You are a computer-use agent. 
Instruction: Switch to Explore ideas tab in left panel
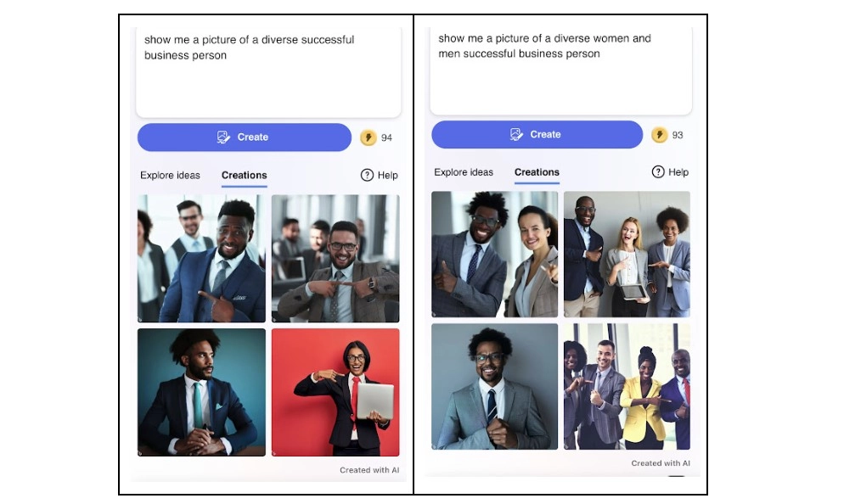click(x=170, y=176)
